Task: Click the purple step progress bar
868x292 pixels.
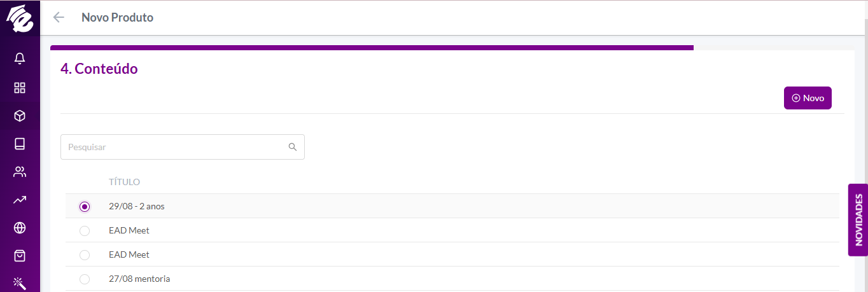Action: pyautogui.click(x=372, y=48)
